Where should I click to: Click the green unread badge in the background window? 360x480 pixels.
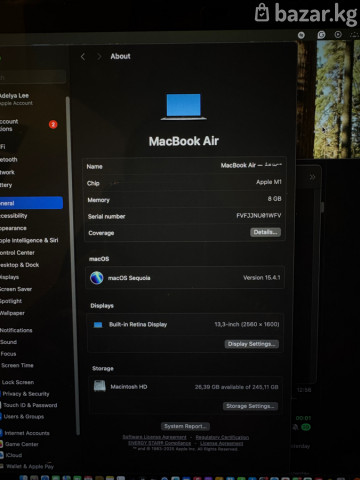coord(306,427)
